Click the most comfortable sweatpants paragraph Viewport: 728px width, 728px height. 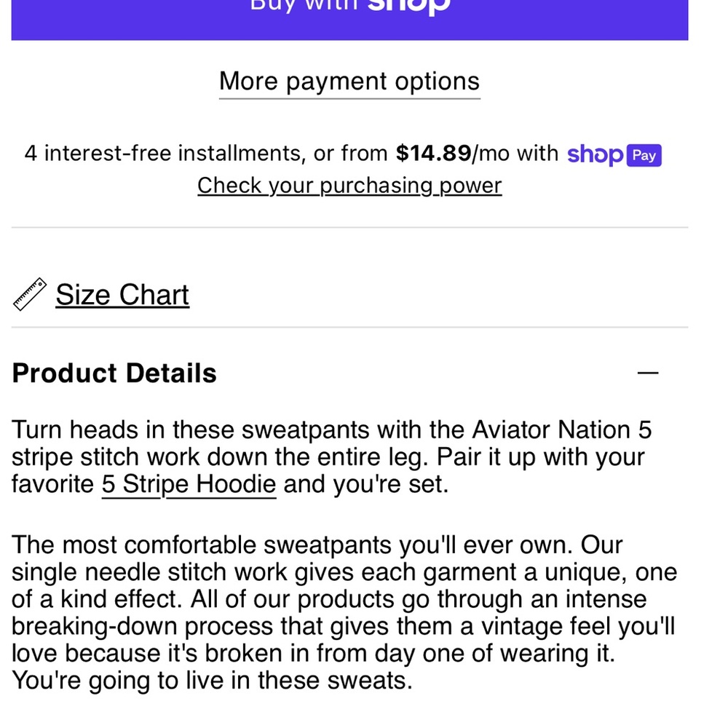[x=344, y=613]
